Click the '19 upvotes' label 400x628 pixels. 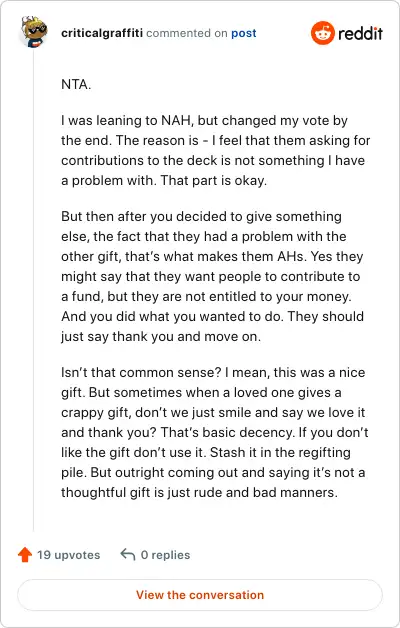point(68,555)
